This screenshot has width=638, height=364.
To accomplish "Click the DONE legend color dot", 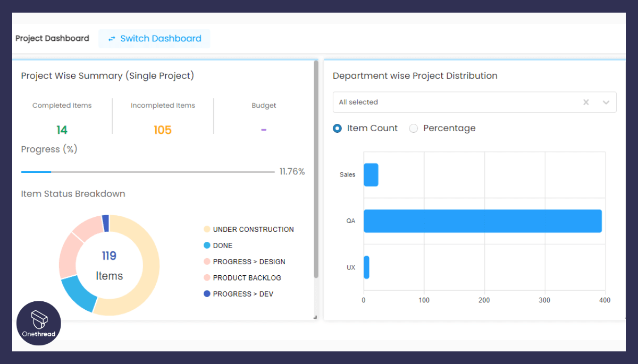I will 207,245.
